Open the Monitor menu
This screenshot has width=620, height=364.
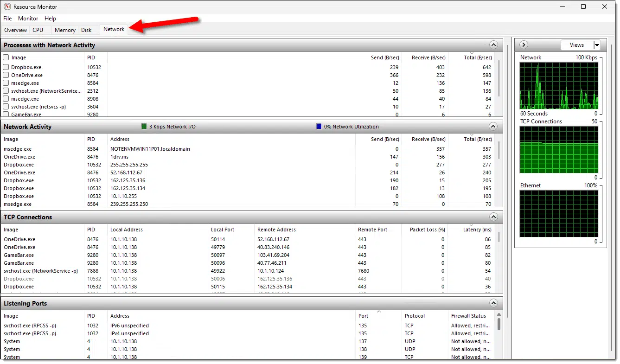coord(28,19)
